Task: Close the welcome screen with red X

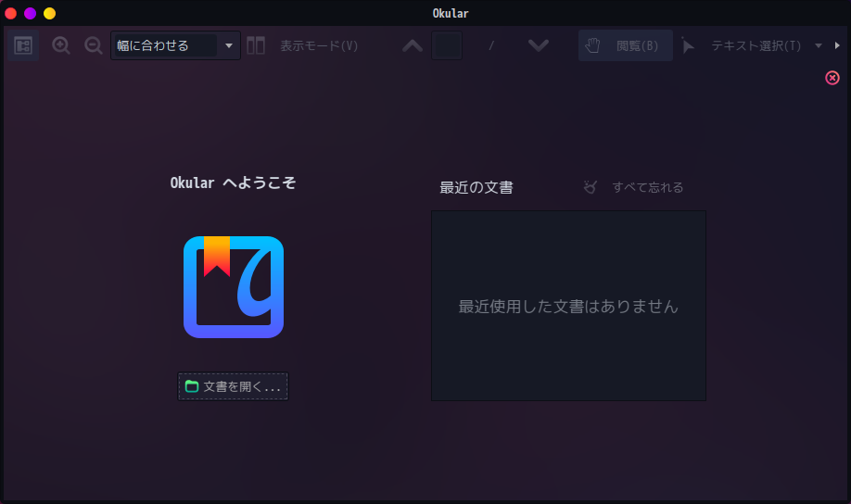Action: tap(832, 78)
